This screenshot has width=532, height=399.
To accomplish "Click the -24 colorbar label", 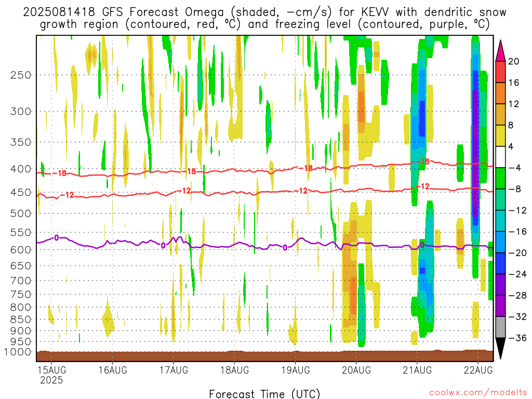I will 517,274.
